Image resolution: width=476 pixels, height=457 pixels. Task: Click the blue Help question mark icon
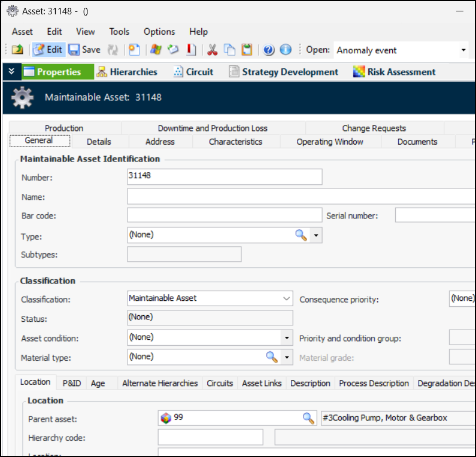(x=269, y=50)
